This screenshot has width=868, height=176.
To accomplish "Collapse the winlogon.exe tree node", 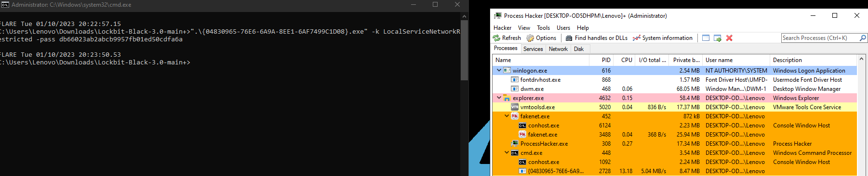I will pos(499,71).
